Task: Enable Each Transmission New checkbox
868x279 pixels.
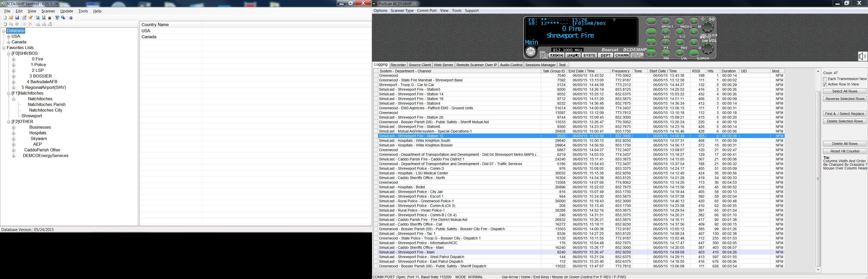Action: (825, 79)
